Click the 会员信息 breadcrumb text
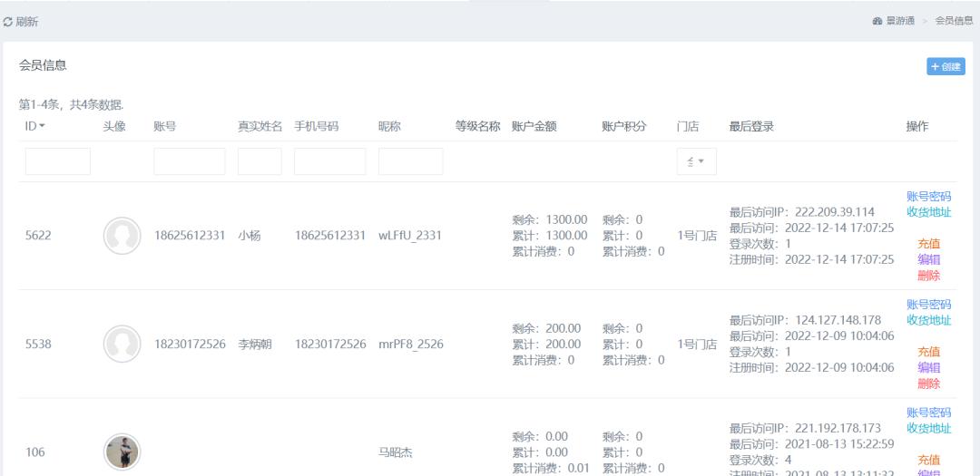 (x=954, y=21)
